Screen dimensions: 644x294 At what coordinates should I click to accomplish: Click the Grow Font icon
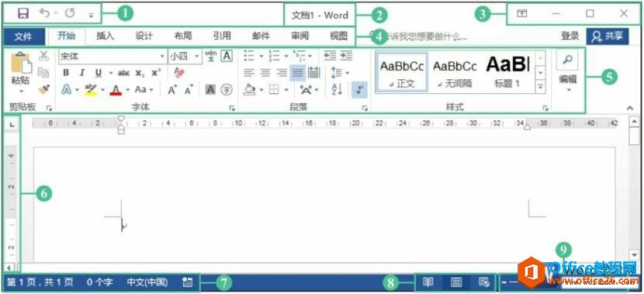[x=172, y=89]
